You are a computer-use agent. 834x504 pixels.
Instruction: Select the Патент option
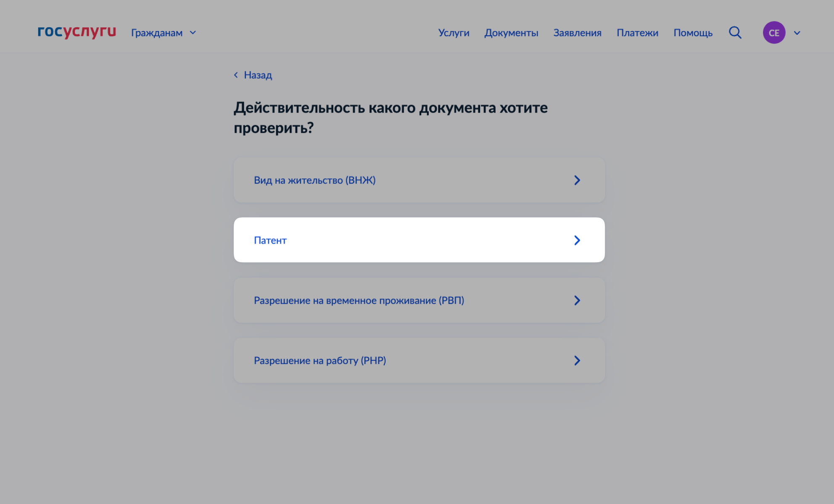point(419,240)
